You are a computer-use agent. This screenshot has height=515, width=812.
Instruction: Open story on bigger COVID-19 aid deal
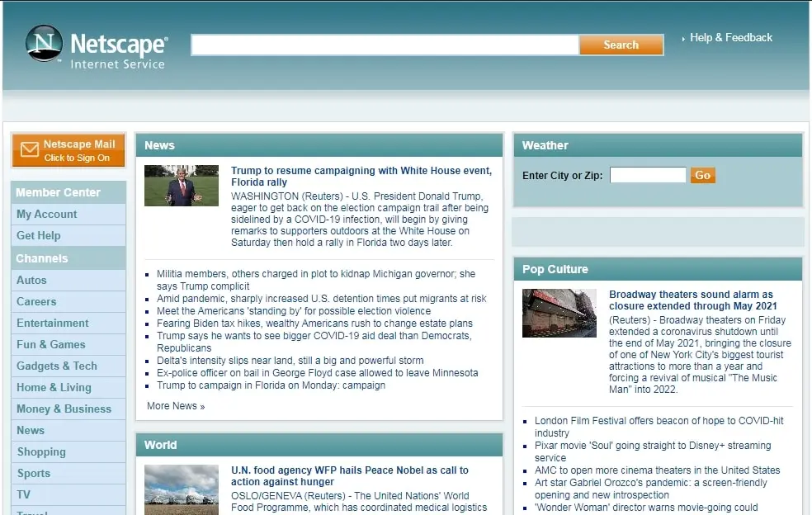pyautogui.click(x=314, y=342)
